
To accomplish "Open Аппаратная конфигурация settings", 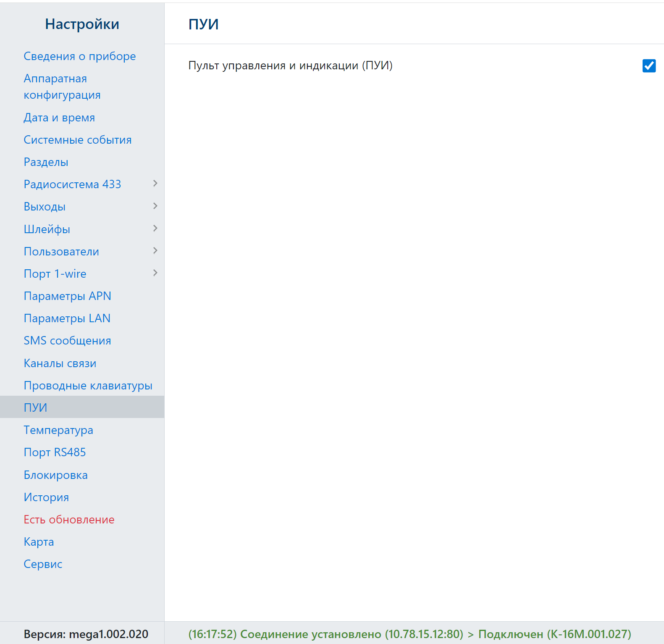I will click(x=62, y=87).
